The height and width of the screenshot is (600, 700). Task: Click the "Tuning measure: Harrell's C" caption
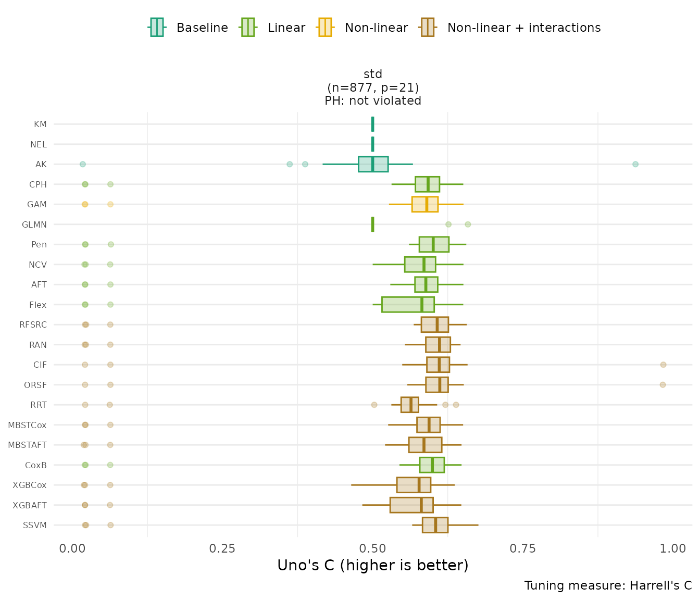point(608,585)
